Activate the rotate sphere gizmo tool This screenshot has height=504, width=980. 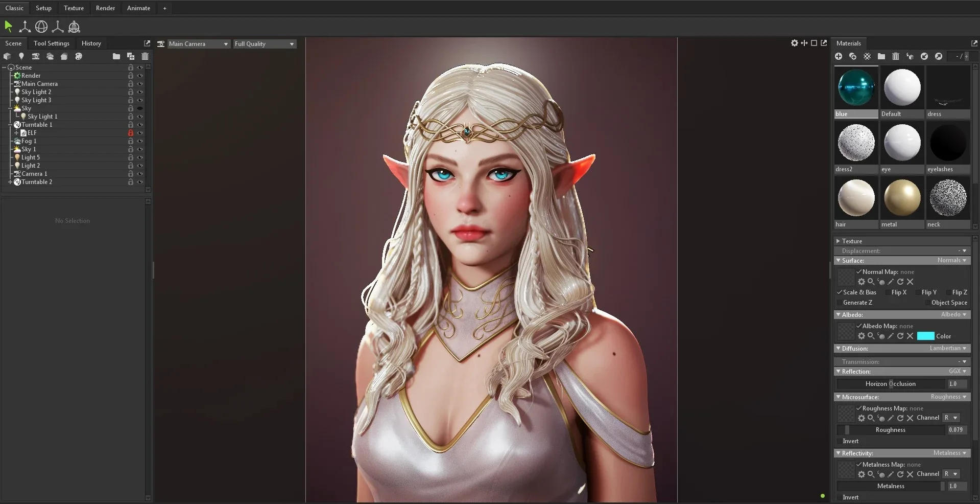(41, 27)
